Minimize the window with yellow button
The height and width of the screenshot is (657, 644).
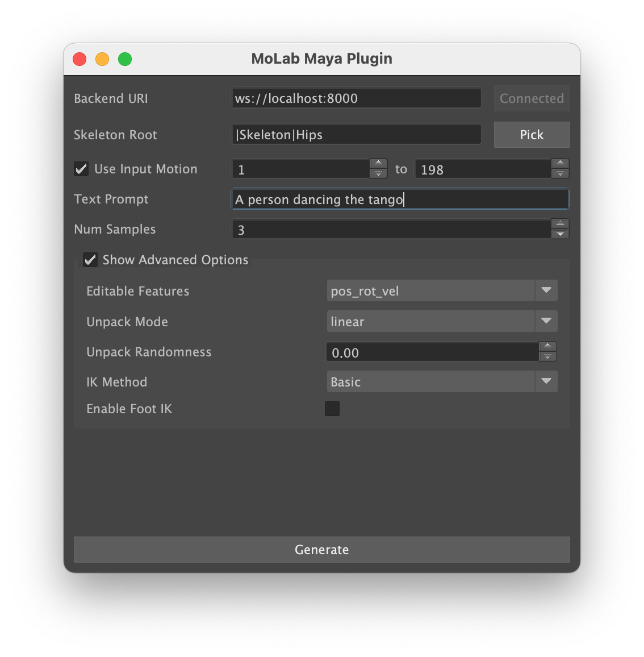click(102, 59)
